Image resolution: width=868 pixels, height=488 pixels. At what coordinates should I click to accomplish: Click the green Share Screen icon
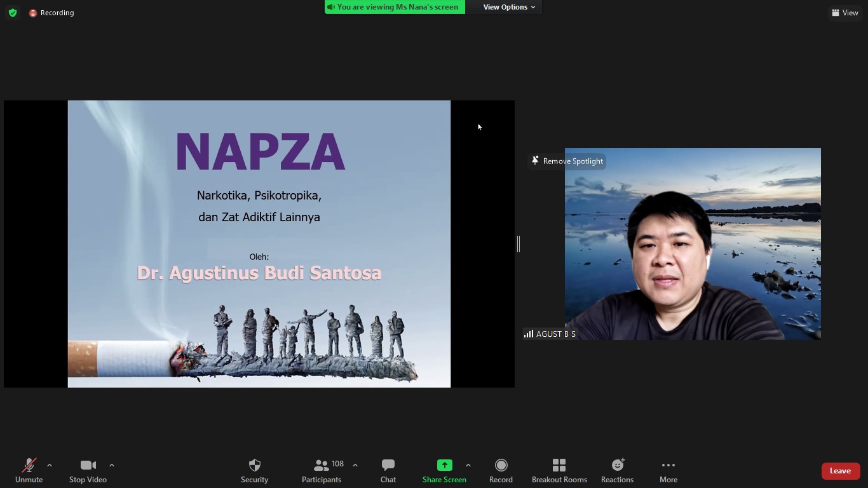(x=444, y=465)
